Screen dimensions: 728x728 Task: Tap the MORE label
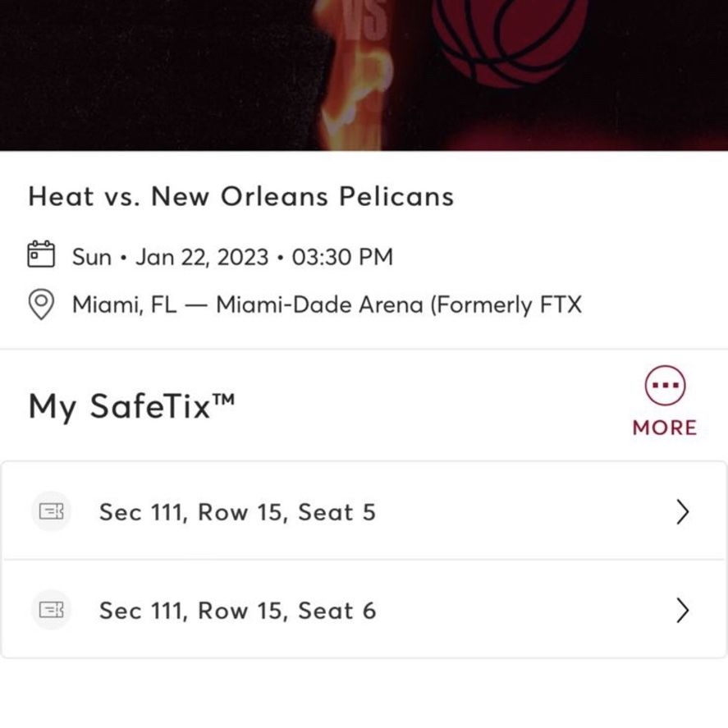click(x=665, y=428)
